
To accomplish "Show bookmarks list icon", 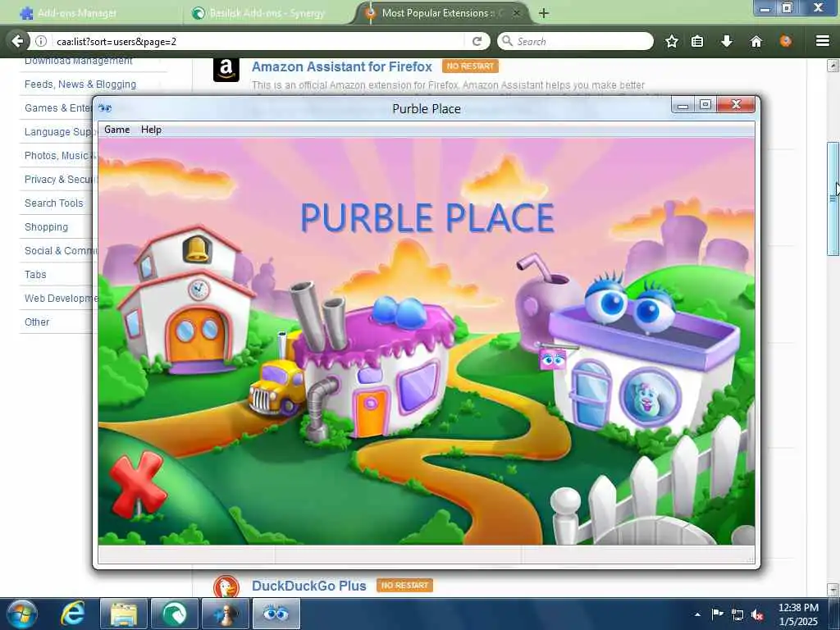I will pyautogui.click(x=697, y=41).
